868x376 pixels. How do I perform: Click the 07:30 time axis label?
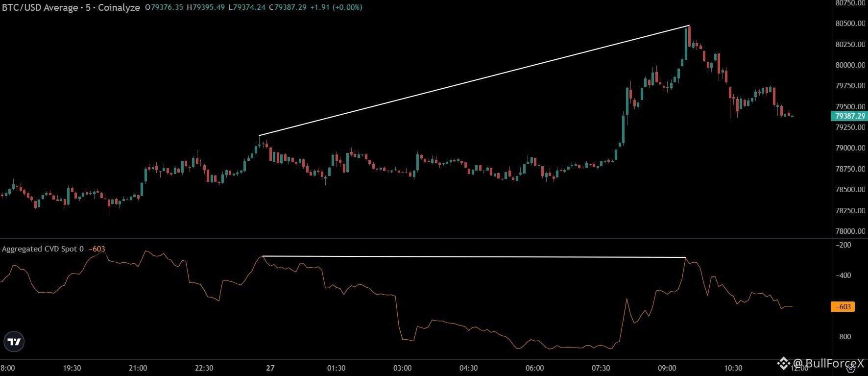click(601, 368)
